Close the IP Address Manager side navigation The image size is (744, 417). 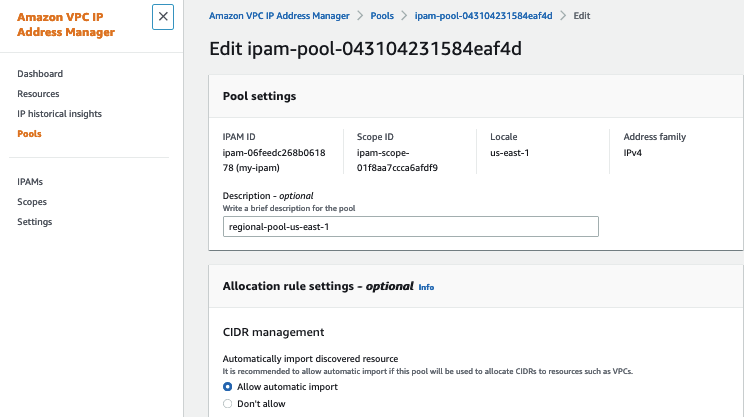click(163, 17)
